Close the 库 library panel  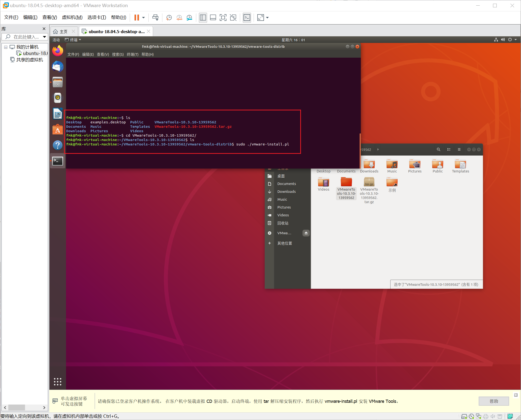click(x=44, y=29)
